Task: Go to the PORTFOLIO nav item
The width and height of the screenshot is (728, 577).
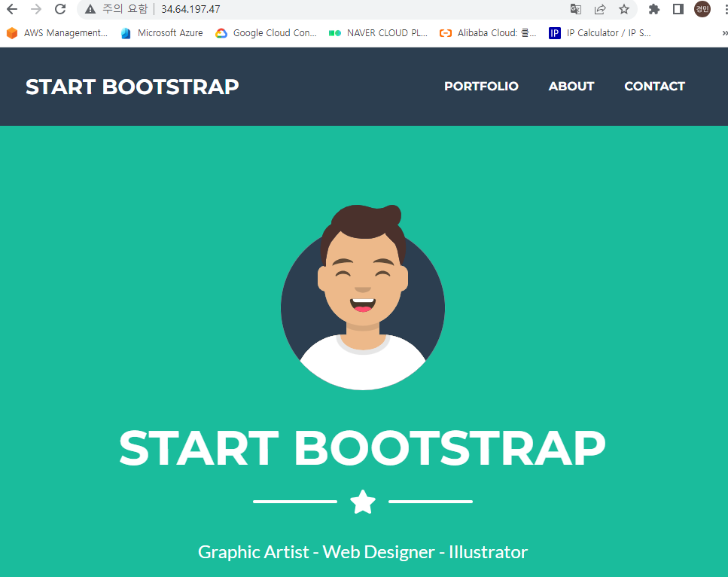Action: tap(481, 87)
